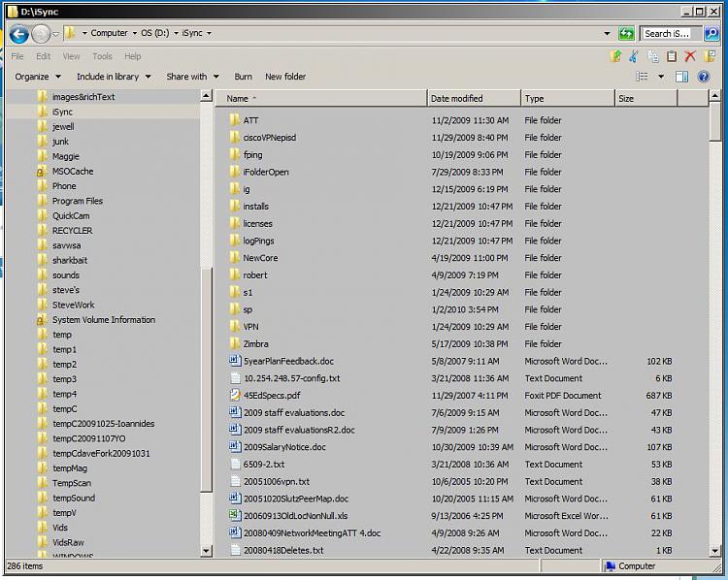The width and height of the screenshot is (728, 580).
Task: Open the Organize dropdown menu
Action: (38, 77)
